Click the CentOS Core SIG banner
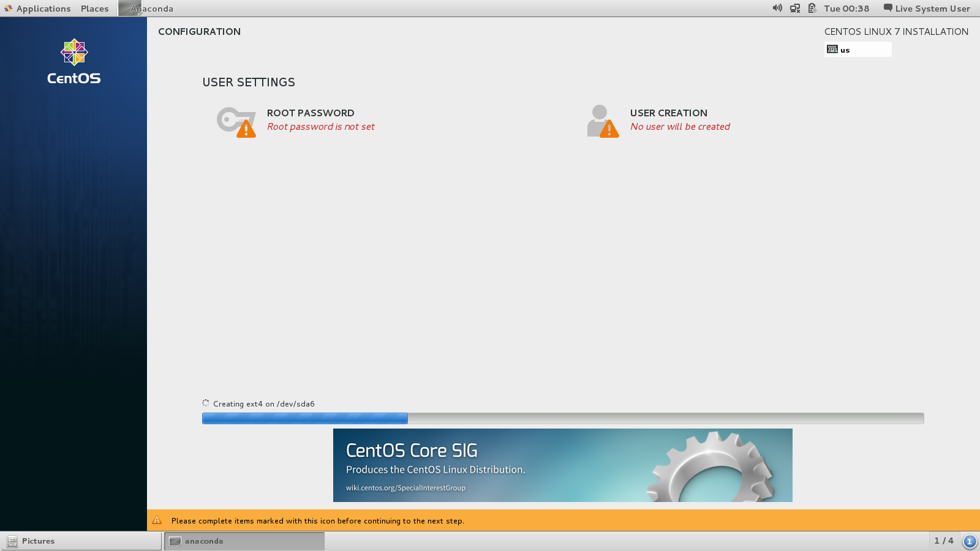 (563, 465)
